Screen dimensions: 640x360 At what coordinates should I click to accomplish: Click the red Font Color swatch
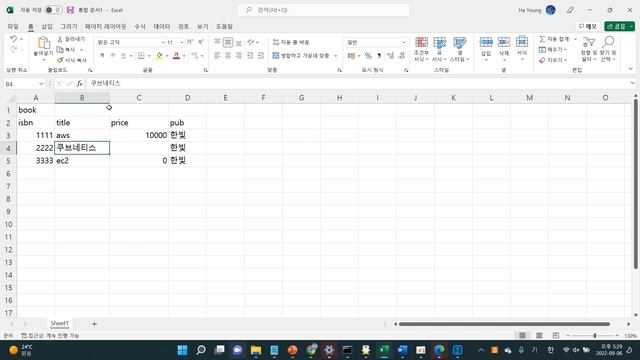[x=176, y=56]
